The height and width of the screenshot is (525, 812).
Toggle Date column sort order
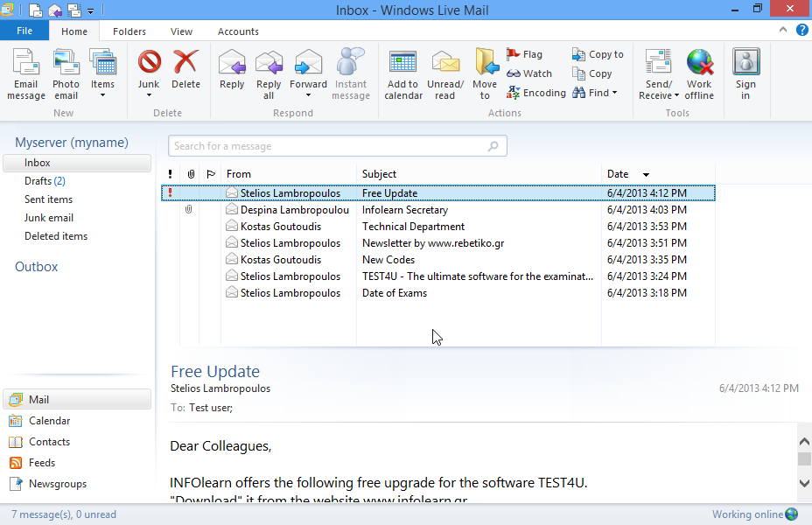coord(658,174)
